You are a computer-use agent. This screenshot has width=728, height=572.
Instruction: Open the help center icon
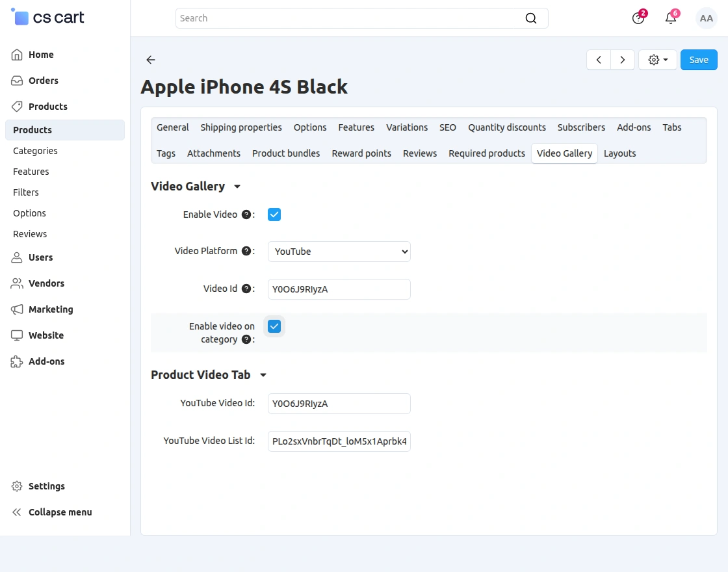tap(638, 18)
